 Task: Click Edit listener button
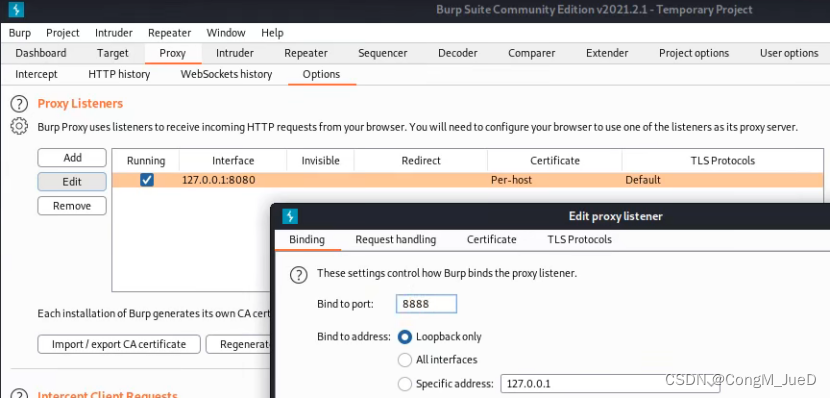[72, 182]
